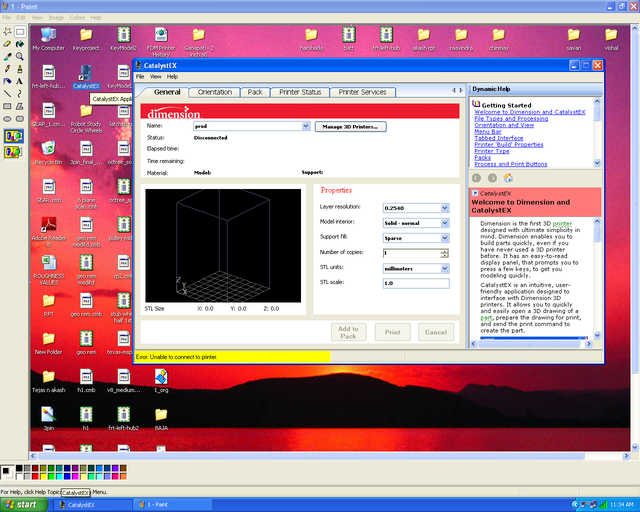Open the 'Orientation and View' help link
The image size is (640, 512).
point(504,125)
